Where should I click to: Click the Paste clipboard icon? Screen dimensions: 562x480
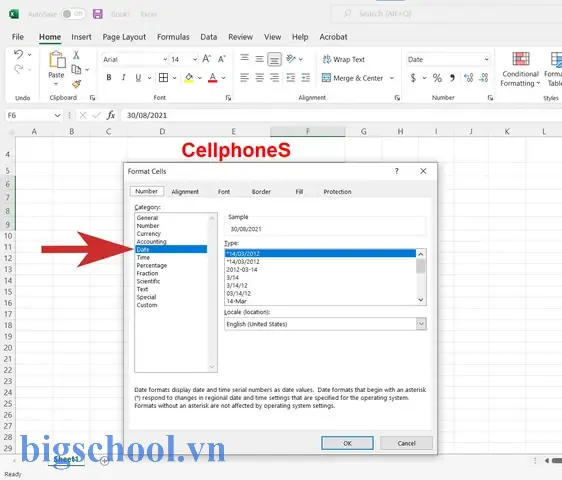pyautogui.click(x=57, y=60)
